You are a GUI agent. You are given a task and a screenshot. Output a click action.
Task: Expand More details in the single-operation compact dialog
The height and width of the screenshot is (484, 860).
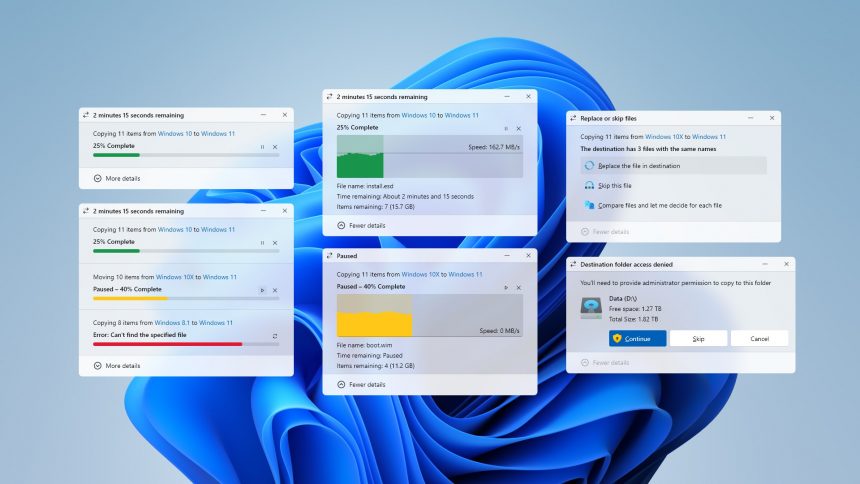(x=117, y=178)
